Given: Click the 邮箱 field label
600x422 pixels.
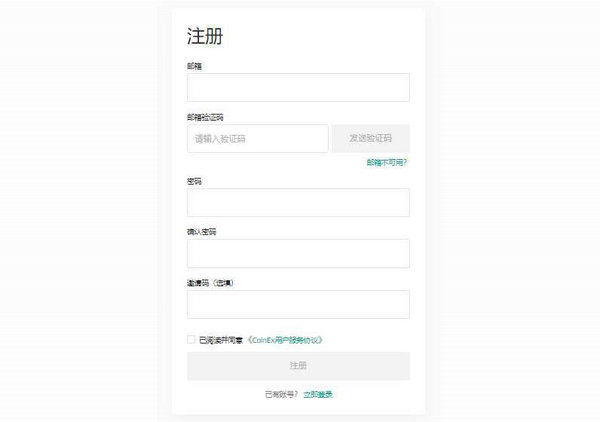Looking at the screenshot, I should pos(194,66).
